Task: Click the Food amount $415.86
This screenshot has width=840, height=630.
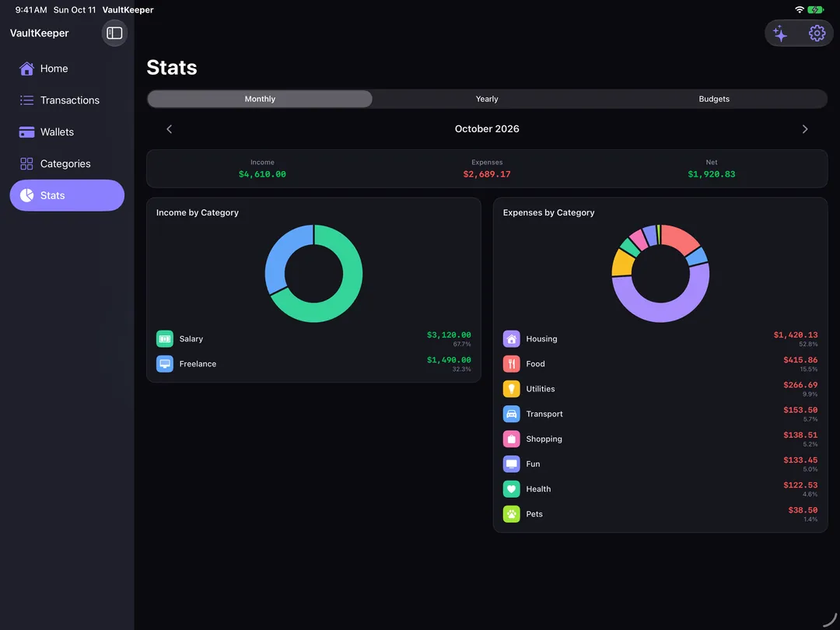Action: click(x=800, y=360)
